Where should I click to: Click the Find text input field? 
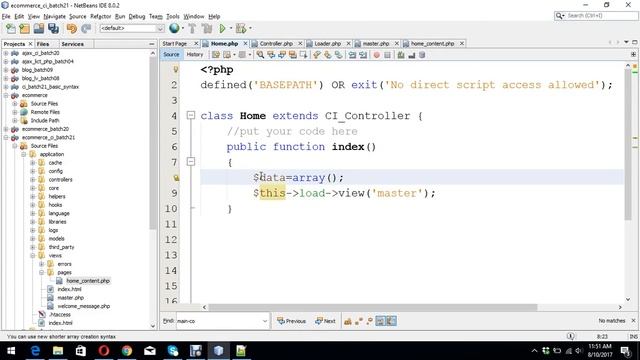point(218,321)
